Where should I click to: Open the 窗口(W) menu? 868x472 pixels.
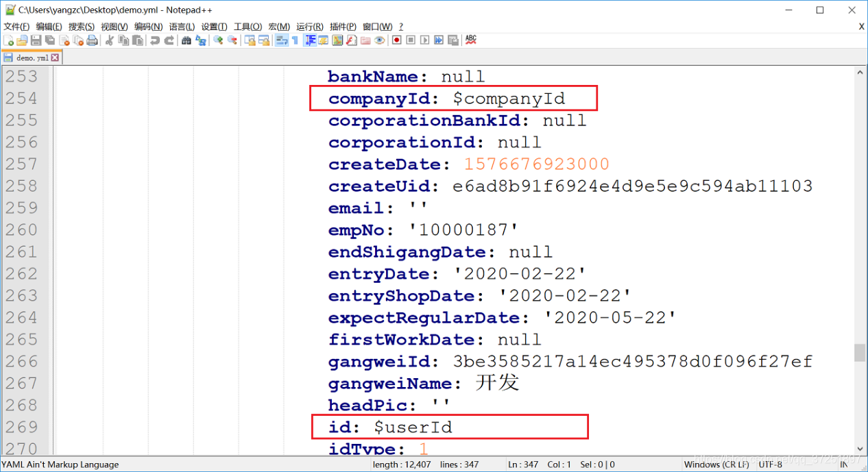click(377, 27)
